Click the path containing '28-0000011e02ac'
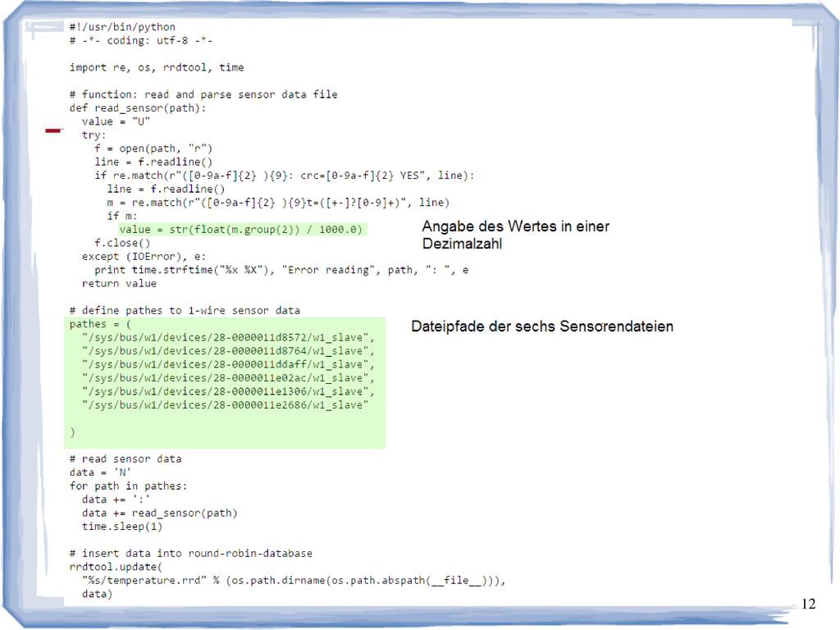 [228, 378]
